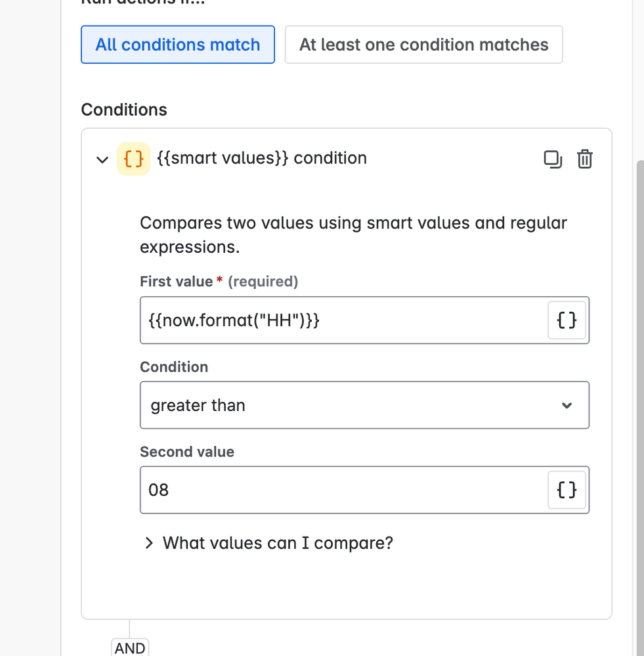The width and height of the screenshot is (644, 656).
Task: Select the 'All conditions match' option
Action: [177, 45]
